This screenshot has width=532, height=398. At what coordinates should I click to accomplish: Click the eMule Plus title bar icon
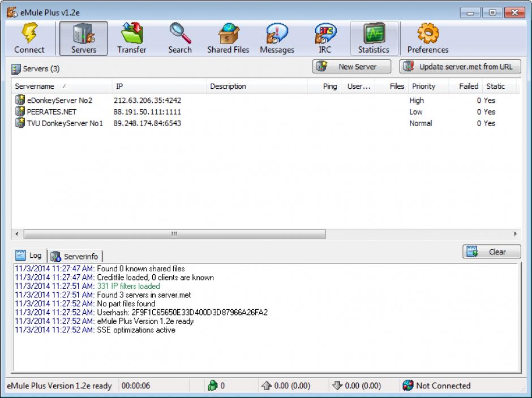point(12,12)
